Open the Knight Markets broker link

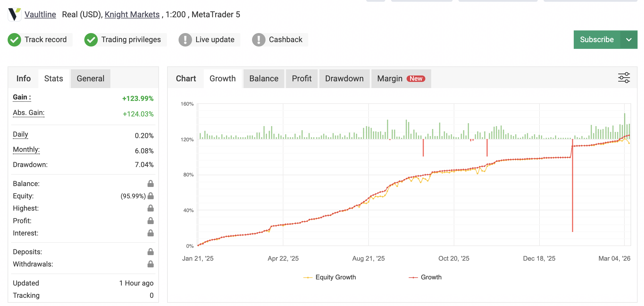132,15
